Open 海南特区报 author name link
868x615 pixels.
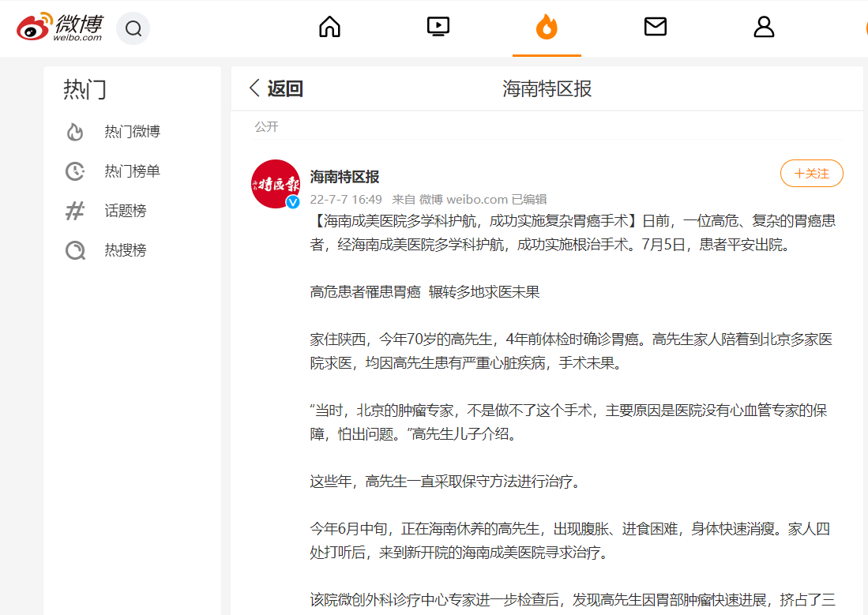coord(344,177)
